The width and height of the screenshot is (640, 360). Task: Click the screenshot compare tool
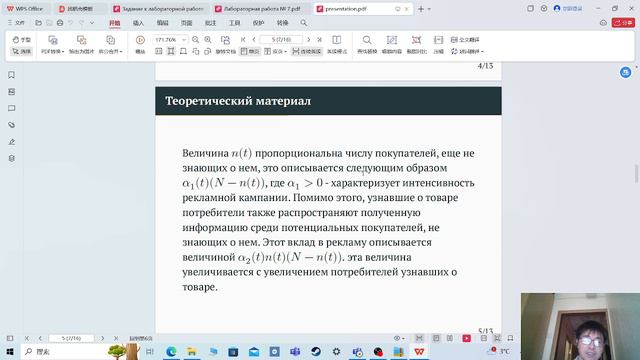416,45
